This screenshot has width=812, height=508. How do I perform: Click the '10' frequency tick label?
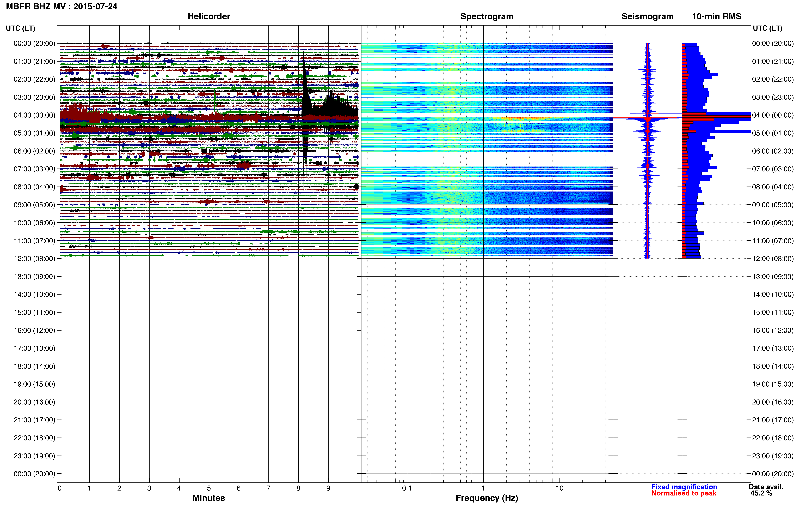tap(559, 488)
